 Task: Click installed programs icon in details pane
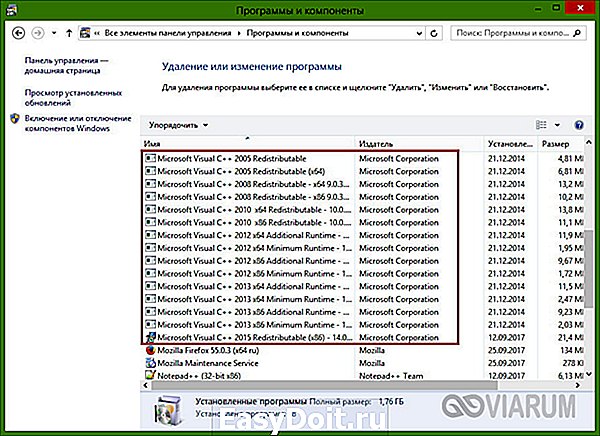point(167,412)
